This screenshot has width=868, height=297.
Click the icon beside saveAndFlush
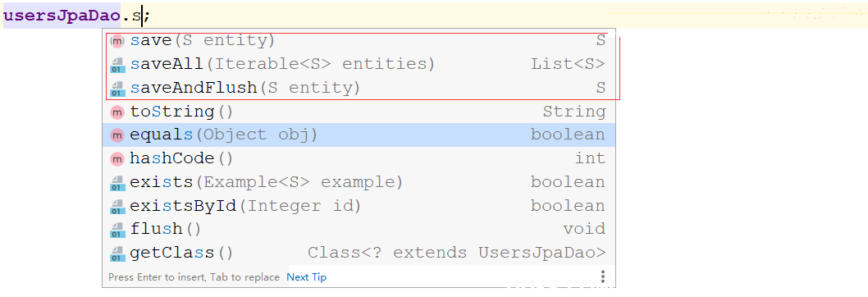click(x=116, y=89)
